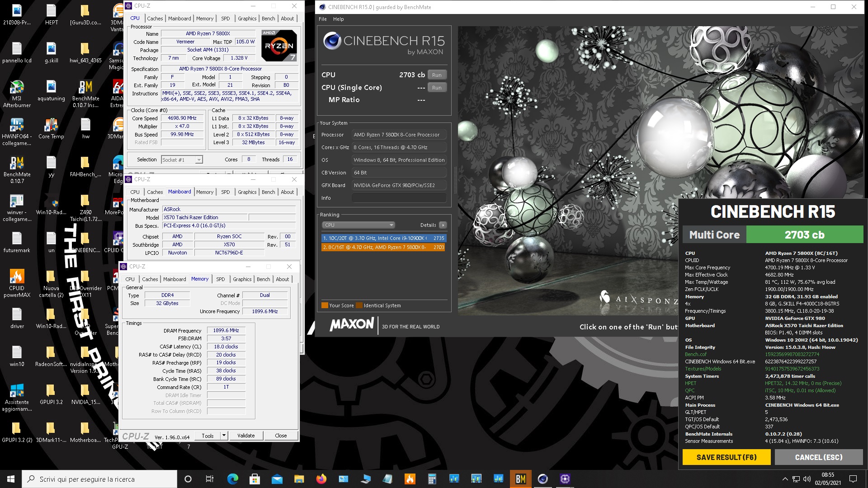
Task: Open the g.skill desktop image
Action: (51, 52)
